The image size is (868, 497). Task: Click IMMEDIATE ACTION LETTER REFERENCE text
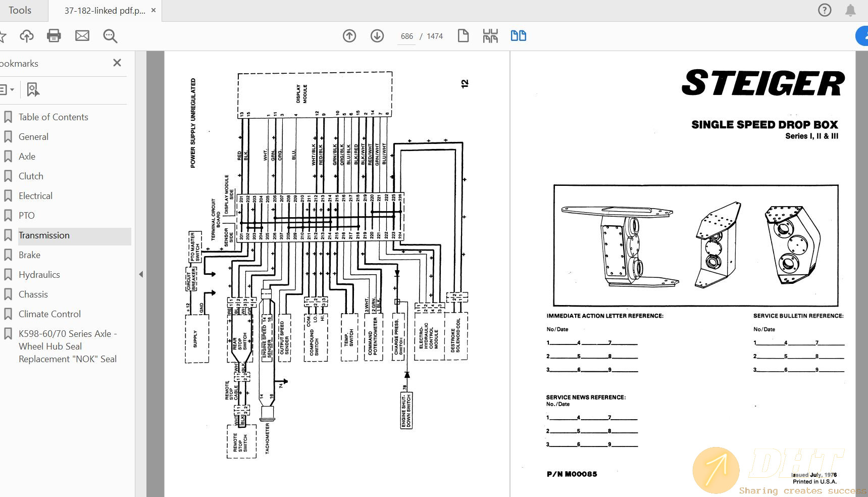[x=605, y=316]
